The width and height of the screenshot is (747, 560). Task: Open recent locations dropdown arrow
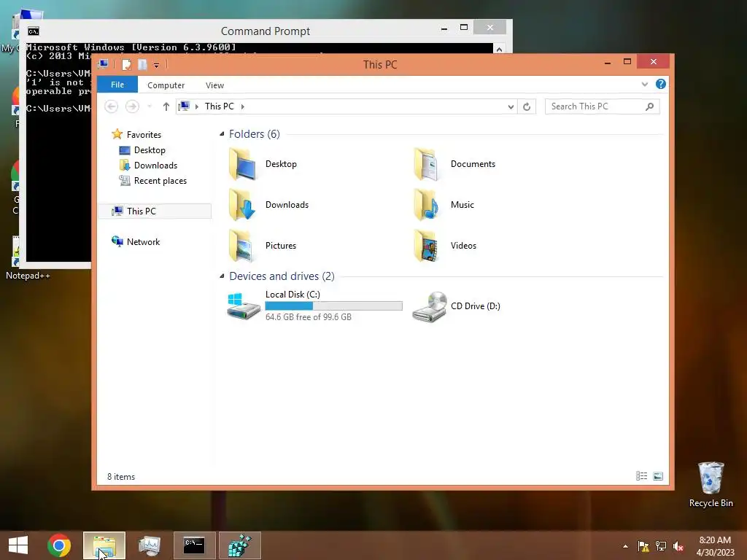pos(150,106)
